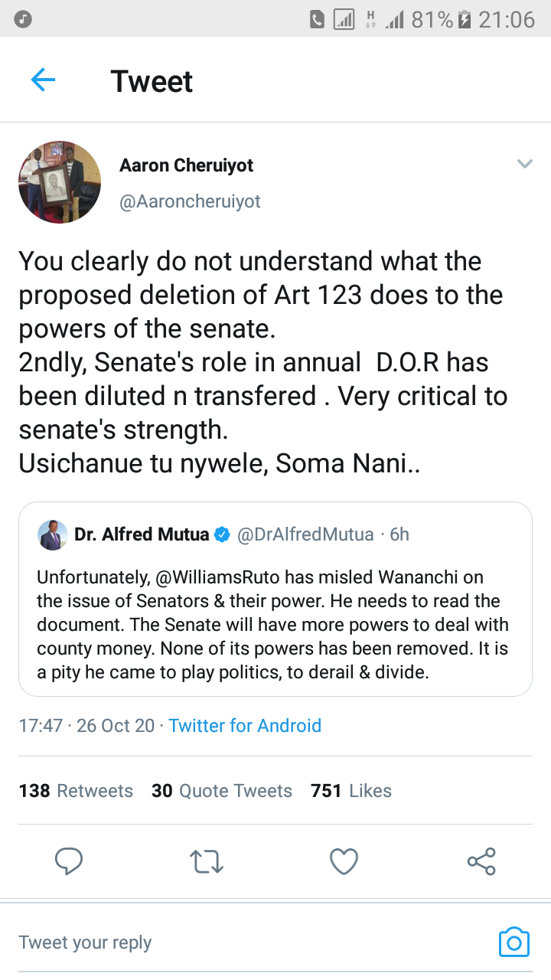The image size is (551, 980).
Task: Tap the @Aaroncheruiyot handle
Action: click(x=190, y=201)
